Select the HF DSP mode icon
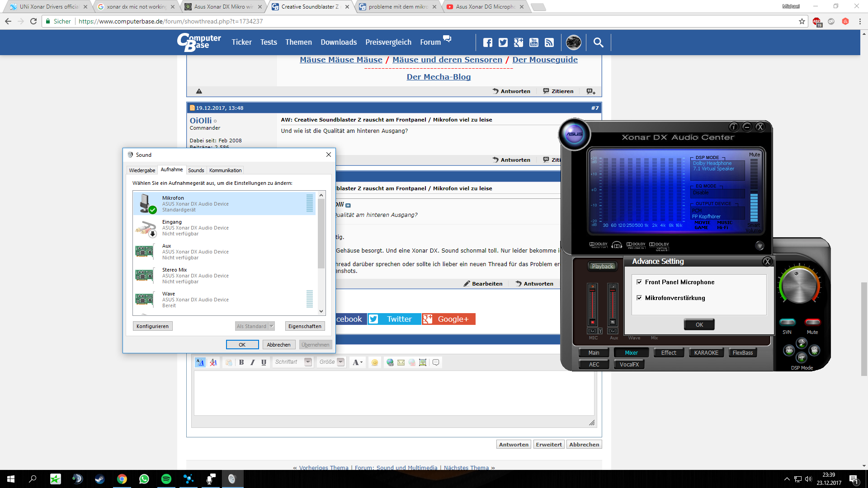The width and height of the screenshot is (868, 488). coord(801,357)
